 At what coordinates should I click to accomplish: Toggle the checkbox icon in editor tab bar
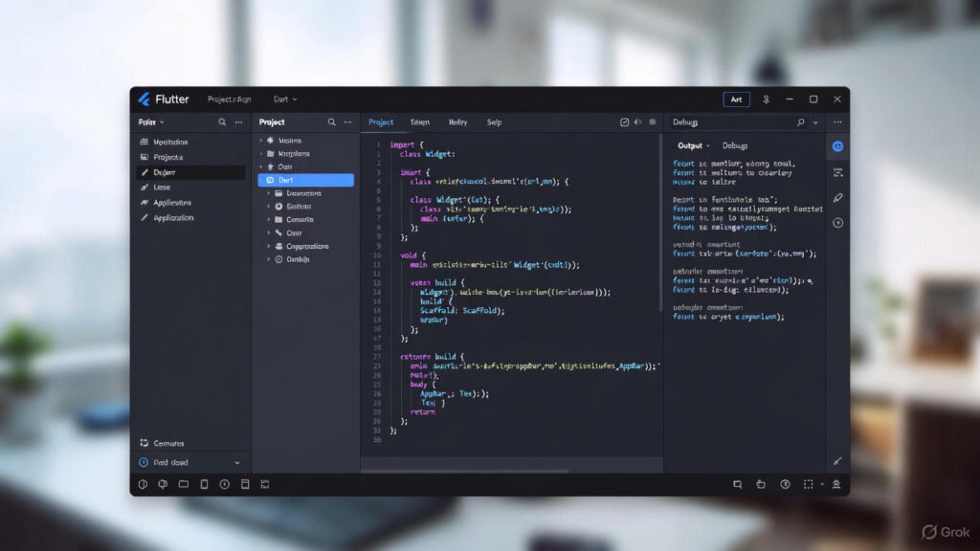624,122
